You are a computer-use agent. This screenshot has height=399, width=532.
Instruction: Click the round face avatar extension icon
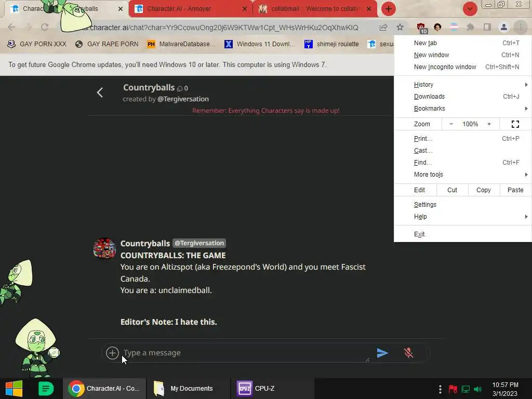tap(437, 27)
